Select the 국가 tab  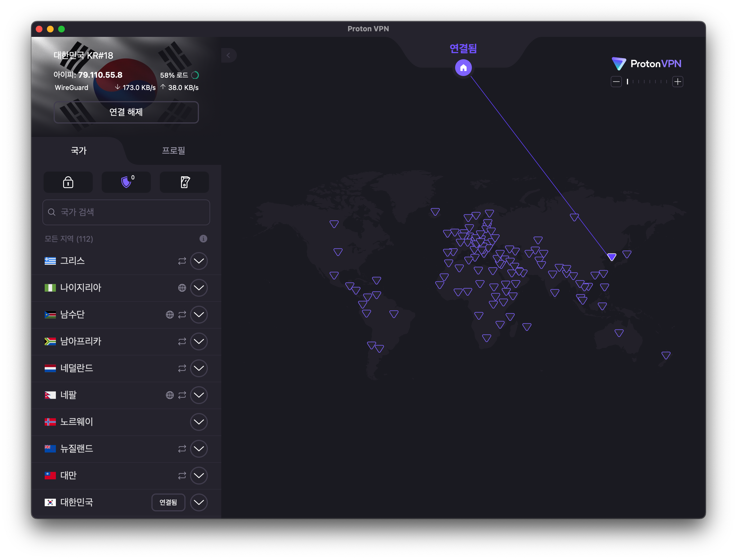pos(79,151)
